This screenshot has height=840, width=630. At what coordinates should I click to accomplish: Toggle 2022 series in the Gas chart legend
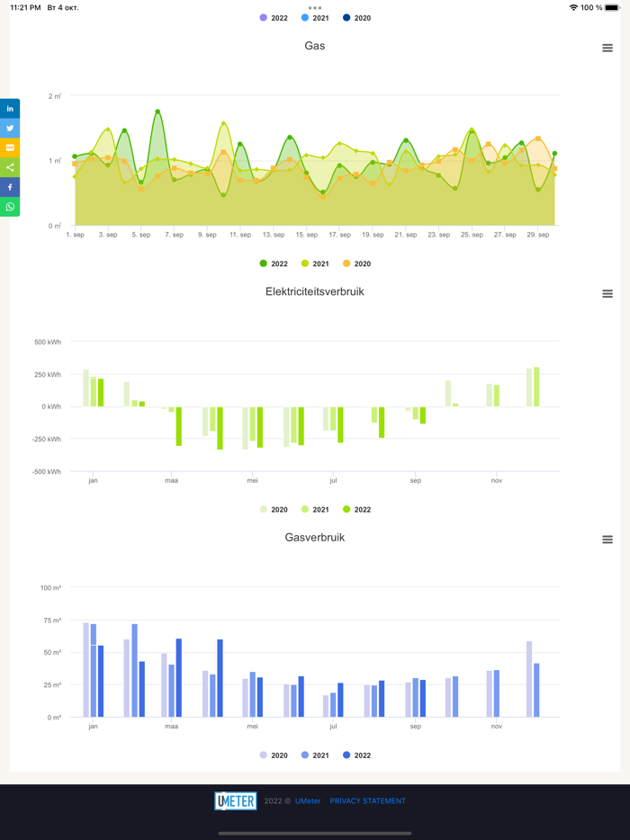point(274,264)
